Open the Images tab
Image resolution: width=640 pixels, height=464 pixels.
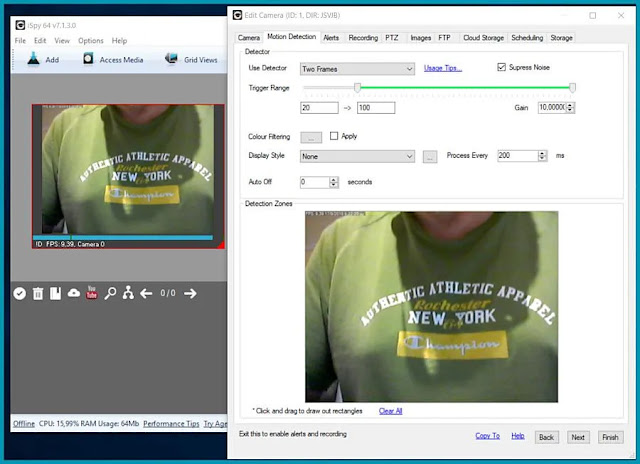(420, 38)
